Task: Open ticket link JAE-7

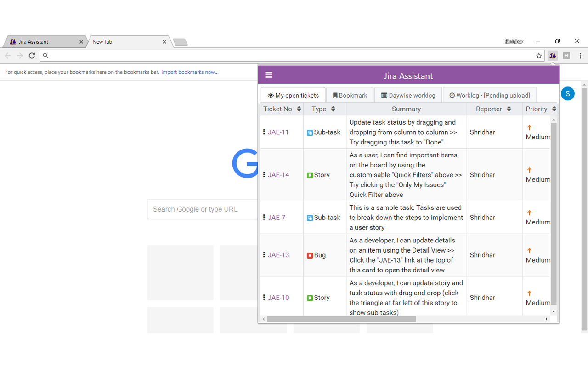Action: tap(277, 217)
